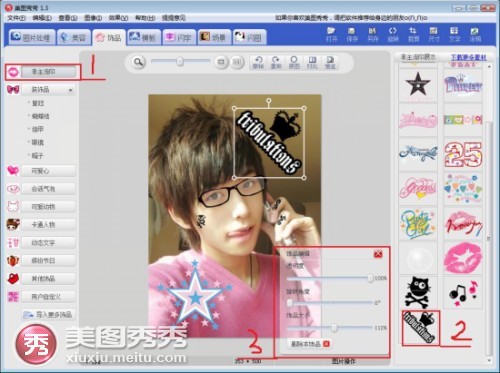The height and width of the screenshot is (373, 500).
Task: Click the undo (撤销) toolbar icon
Action: (x=258, y=62)
